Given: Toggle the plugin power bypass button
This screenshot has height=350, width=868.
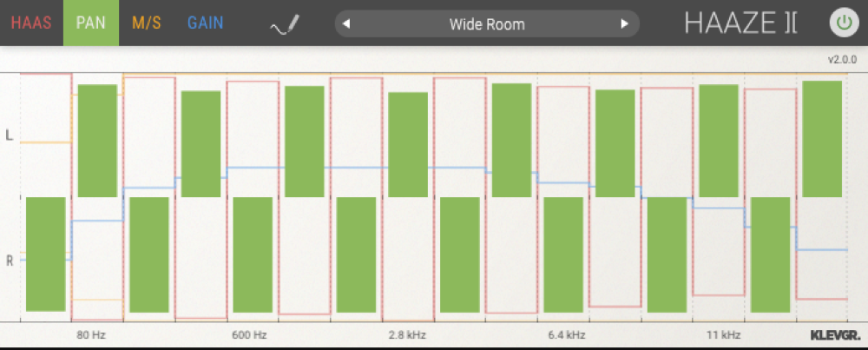Looking at the screenshot, I should [842, 23].
